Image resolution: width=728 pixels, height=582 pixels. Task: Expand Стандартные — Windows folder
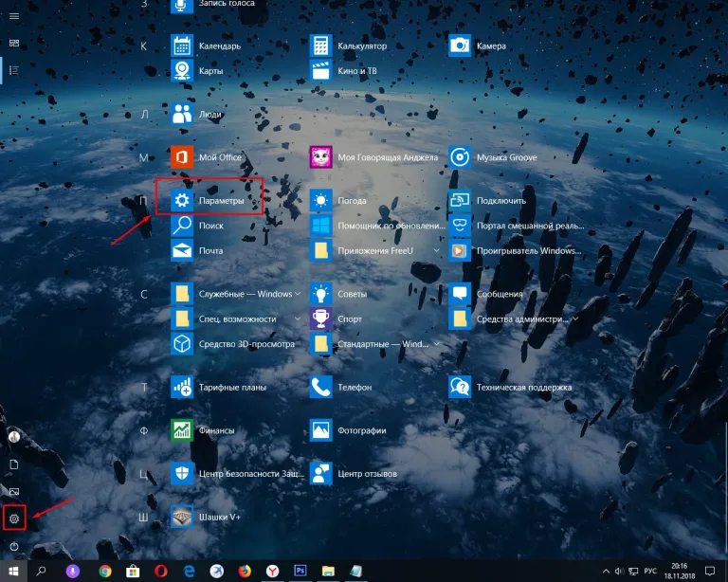[436, 344]
